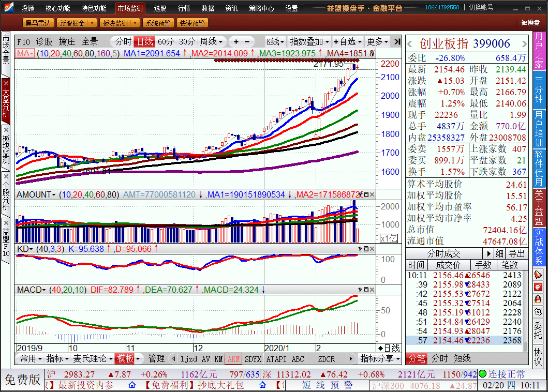Switch chart period to 30分
548x392 pixels.
point(187,41)
